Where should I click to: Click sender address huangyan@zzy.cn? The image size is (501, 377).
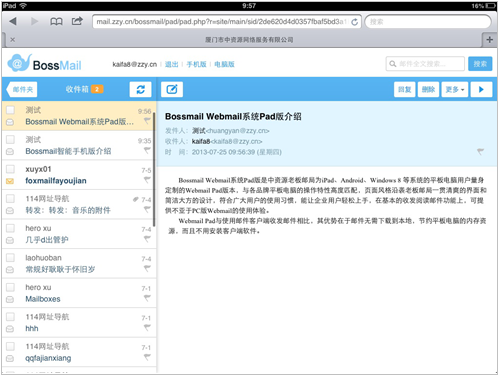coord(238,131)
